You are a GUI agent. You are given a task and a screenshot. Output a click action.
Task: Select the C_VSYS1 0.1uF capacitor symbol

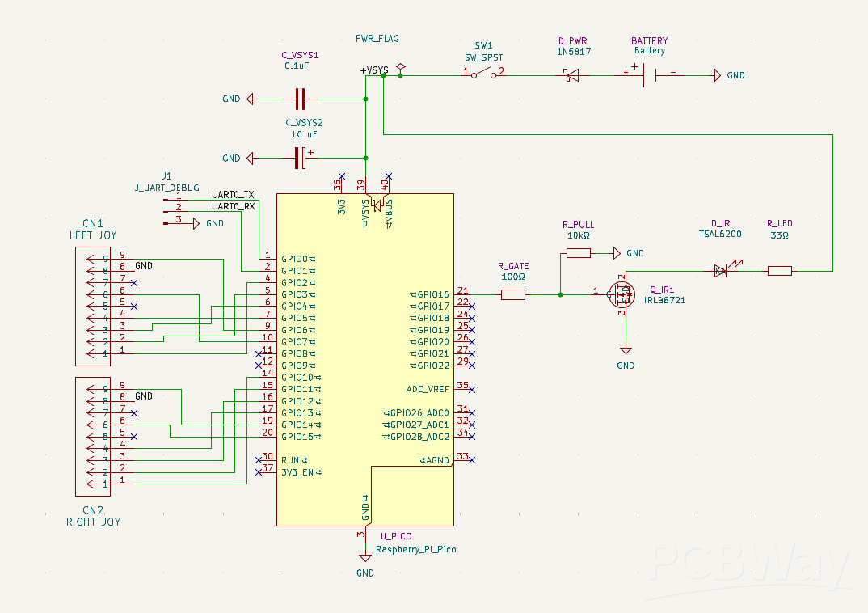(x=299, y=98)
